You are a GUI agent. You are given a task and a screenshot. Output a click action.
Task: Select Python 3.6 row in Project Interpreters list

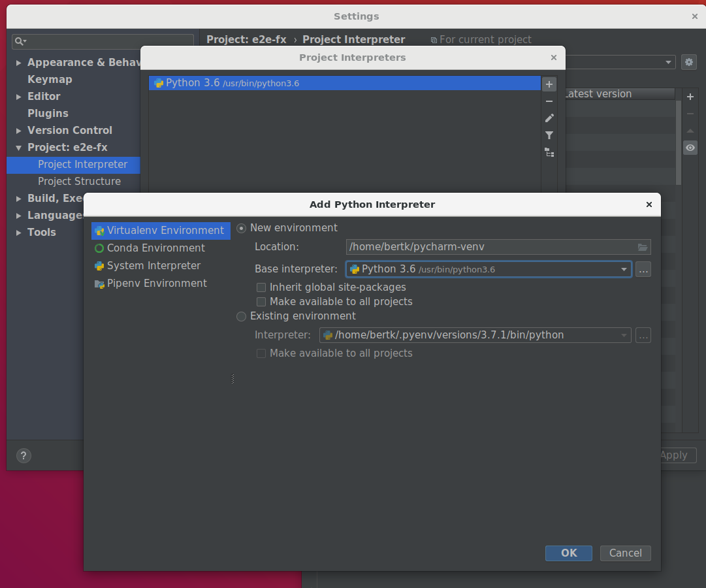coord(344,83)
